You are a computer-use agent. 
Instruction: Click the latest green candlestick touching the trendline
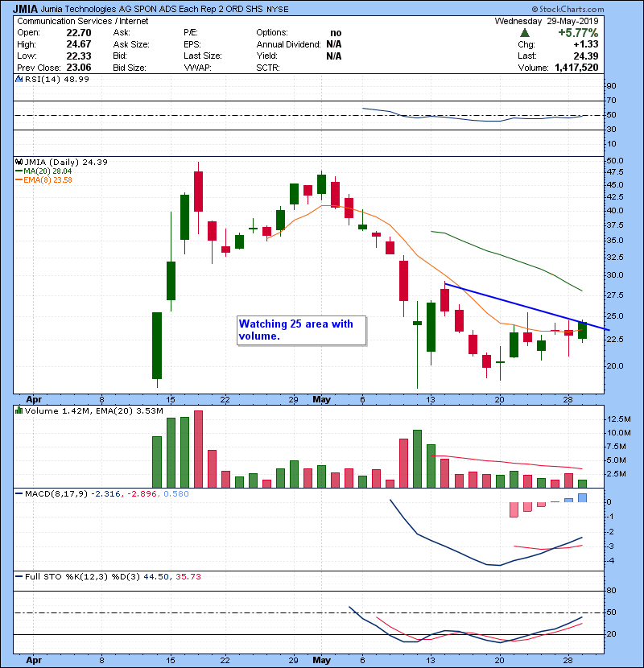click(583, 330)
